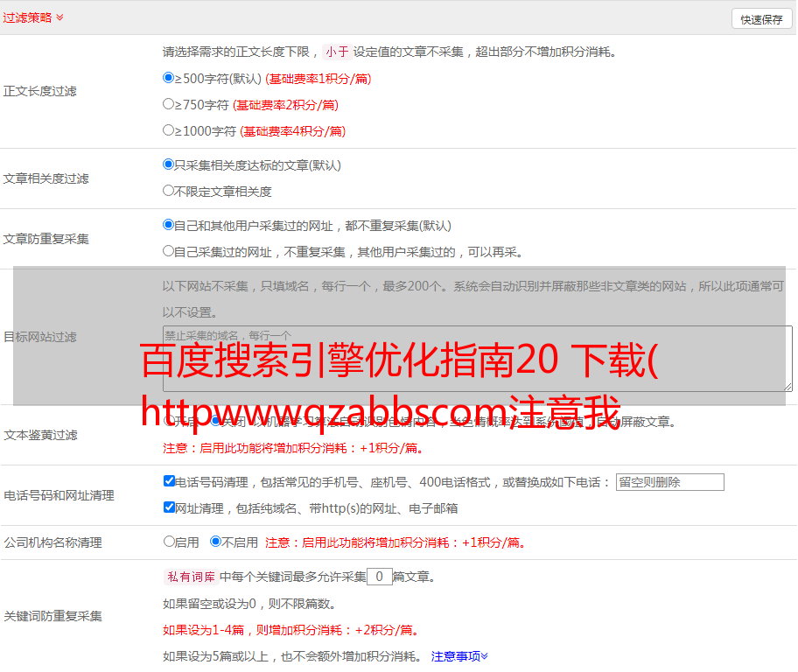Viewport: 798px width, 672px height.
Task: Click the keyword article count input field
Action: 379,577
